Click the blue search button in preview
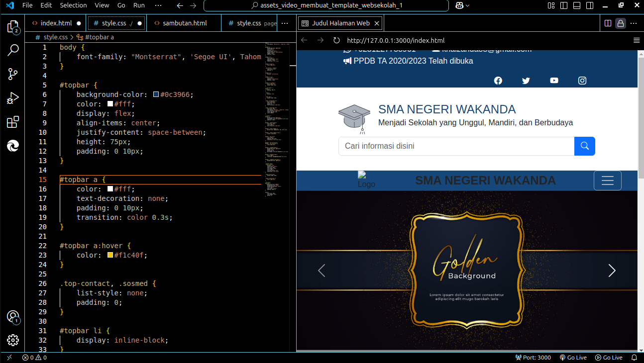The height and width of the screenshot is (363, 644). coord(584,146)
